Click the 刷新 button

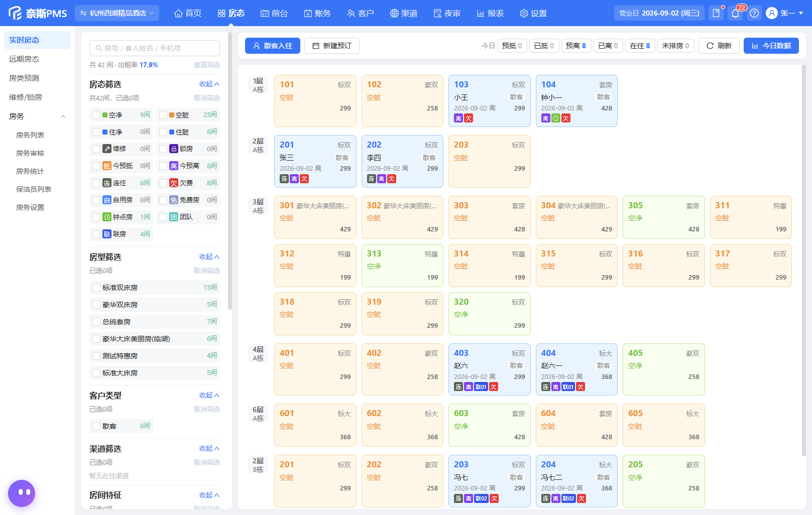pos(719,46)
